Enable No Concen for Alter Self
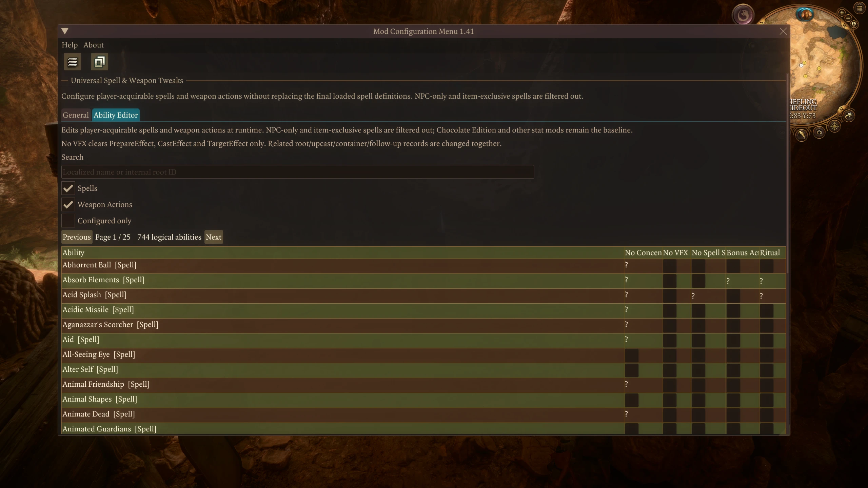 point(632,371)
